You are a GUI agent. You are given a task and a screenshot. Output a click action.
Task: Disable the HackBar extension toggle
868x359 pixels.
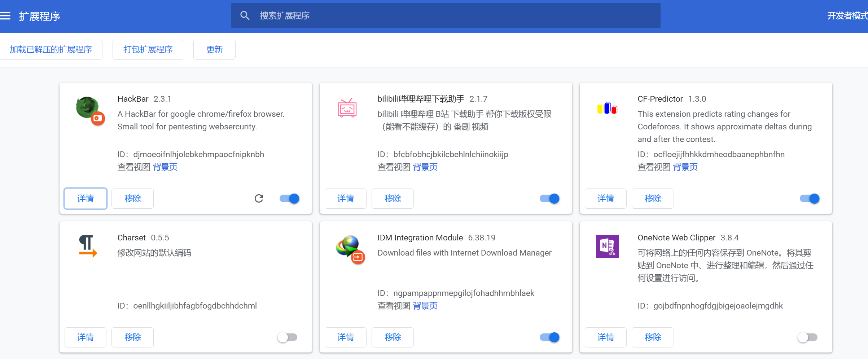point(289,198)
